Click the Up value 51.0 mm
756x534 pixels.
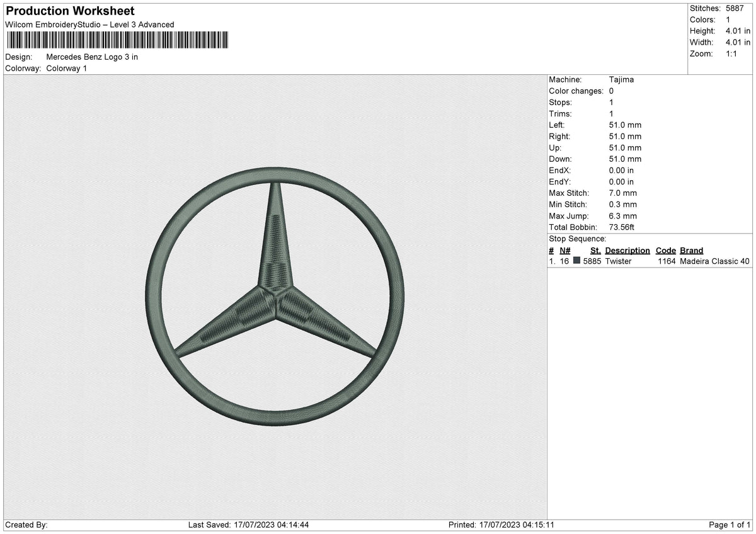coord(625,147)
